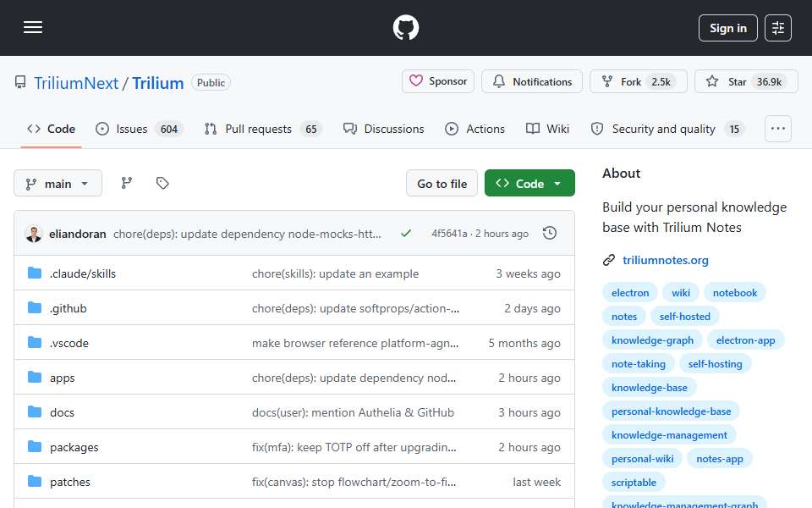This screenshot has width=812, height=508.
Task: Open the TriliumNext owner link
Action: pyautogui.click(x=76, y=83)
